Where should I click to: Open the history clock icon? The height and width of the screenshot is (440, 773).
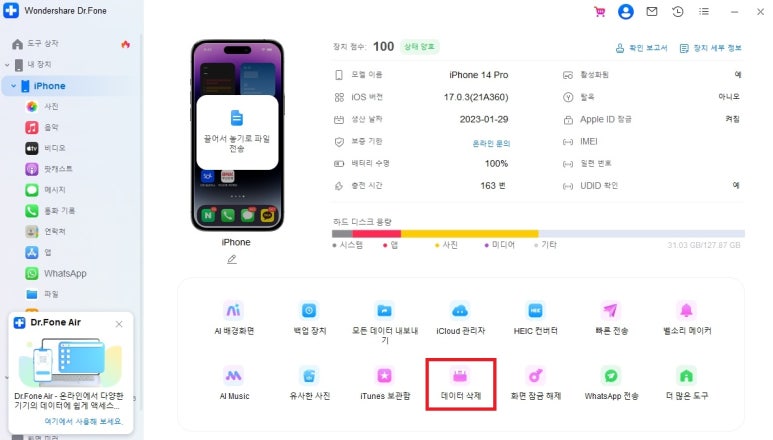(678, 12)
